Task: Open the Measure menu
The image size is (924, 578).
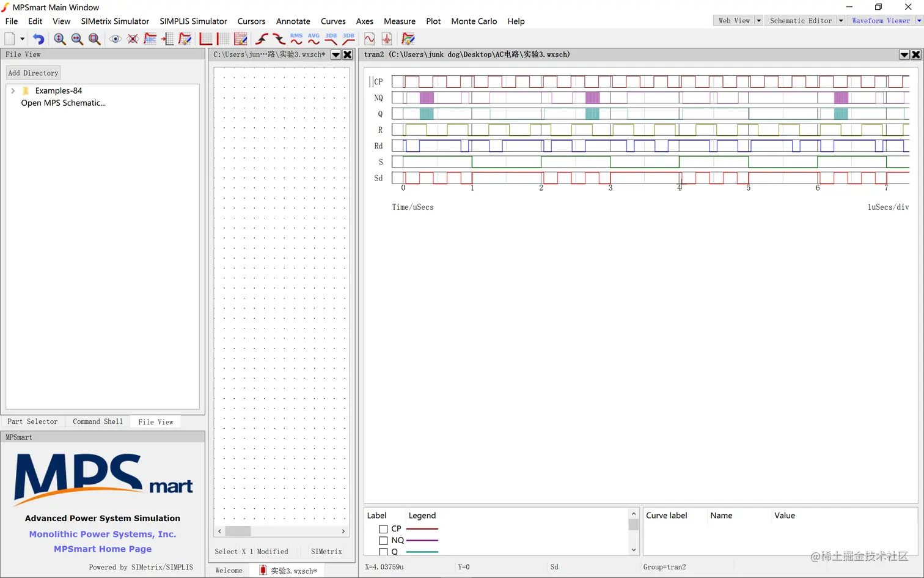Action: tap(400, 21)
